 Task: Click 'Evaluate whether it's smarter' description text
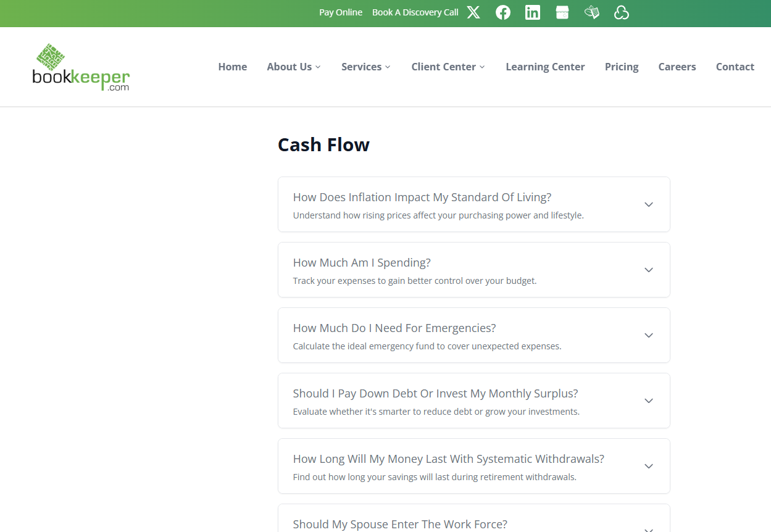pyautogui.click(x=436, y=412)
